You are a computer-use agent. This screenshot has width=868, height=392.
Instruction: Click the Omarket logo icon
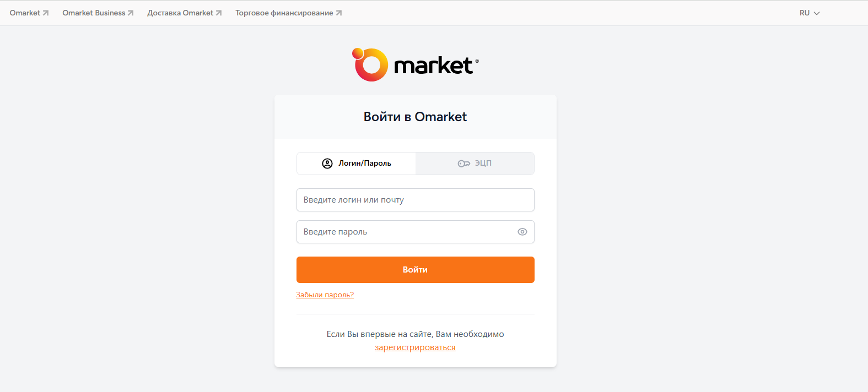coord(370,64)
